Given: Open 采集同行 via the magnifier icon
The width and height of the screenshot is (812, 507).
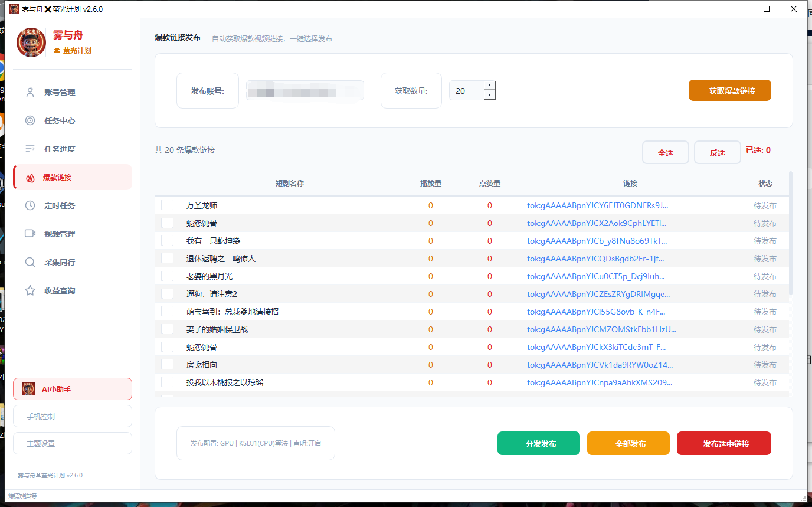Looking at the screenshot, I should tap(30, 262).
